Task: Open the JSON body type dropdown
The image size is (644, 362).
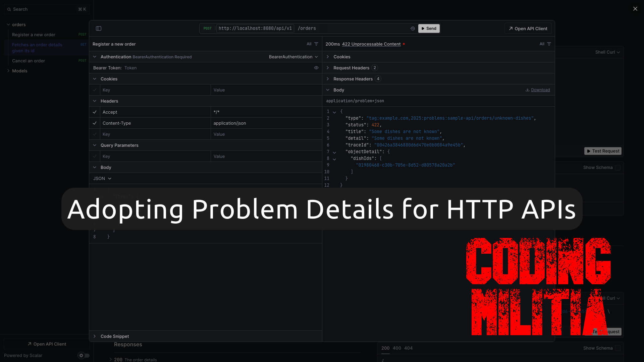Action: (x=102, y=178)
